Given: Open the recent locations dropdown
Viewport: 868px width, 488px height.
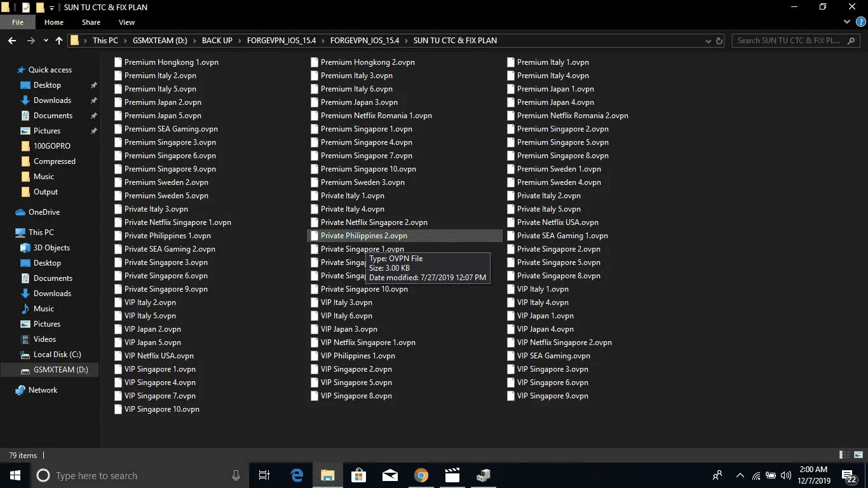Looking at the screenshot, I should point(45,41).
